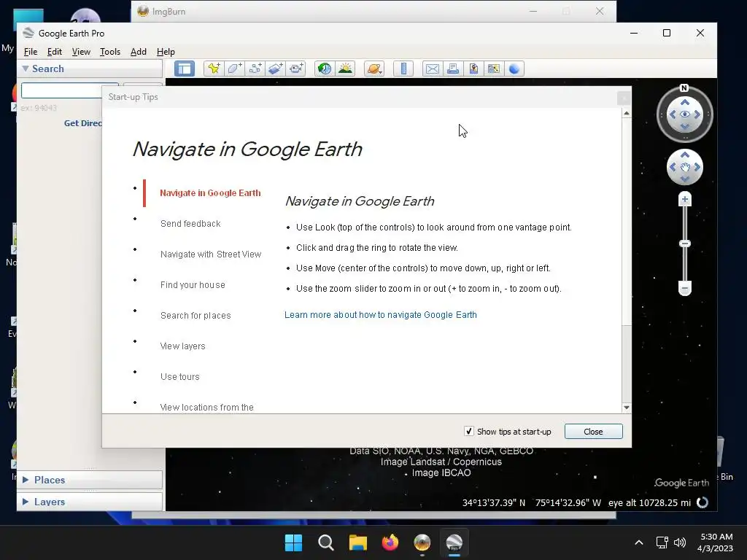Screen dimensions: 747x560
Task: Click Windows Start button on taskbar
Action: pyautogui.click(x=293, y=542)
